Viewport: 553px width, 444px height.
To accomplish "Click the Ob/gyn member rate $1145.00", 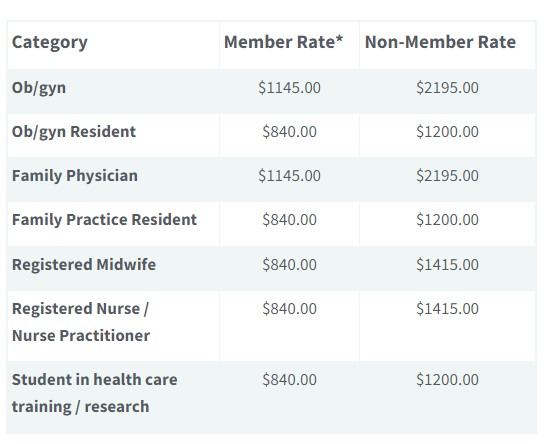I will (x=289, y=87).
